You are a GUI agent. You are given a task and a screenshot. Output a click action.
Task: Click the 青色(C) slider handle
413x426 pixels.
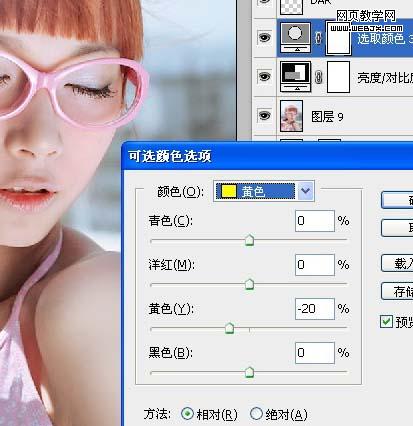[x=249, y=240]
